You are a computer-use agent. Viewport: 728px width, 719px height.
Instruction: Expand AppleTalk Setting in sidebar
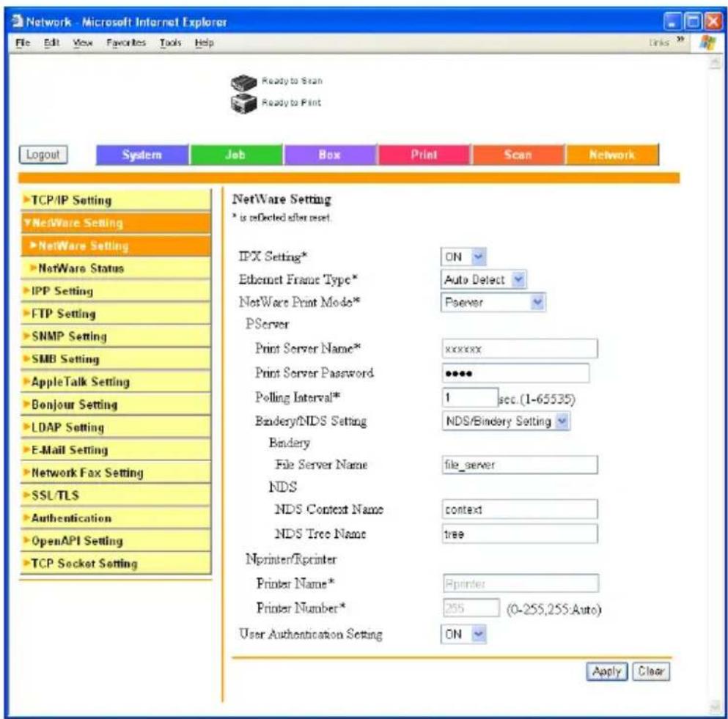116,382
